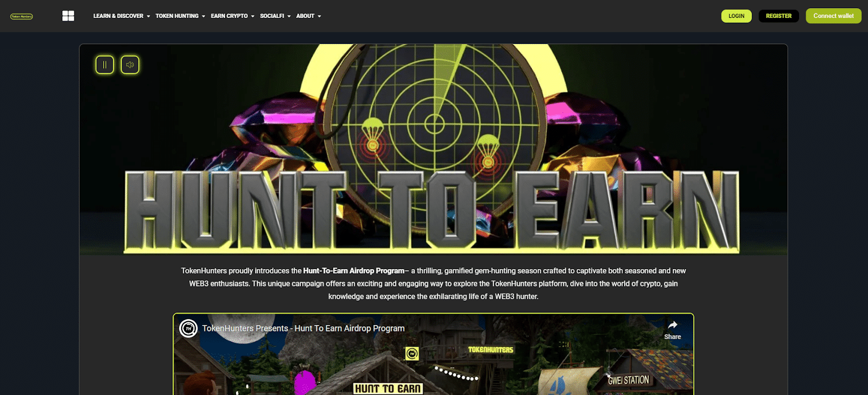Image resolution: width=868 pixels, height=395 pixels.
Task: Expand the Learn & Discover menu
Action: point(122,16)
